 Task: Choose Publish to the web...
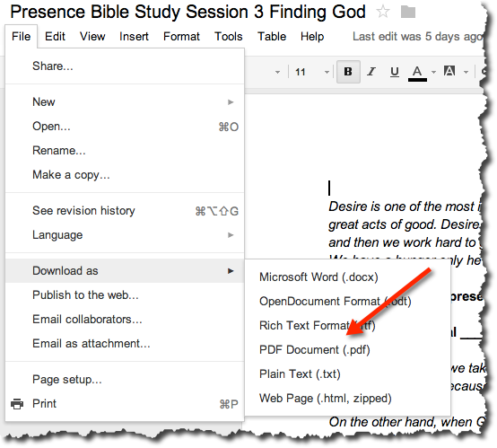pos(125,295)
